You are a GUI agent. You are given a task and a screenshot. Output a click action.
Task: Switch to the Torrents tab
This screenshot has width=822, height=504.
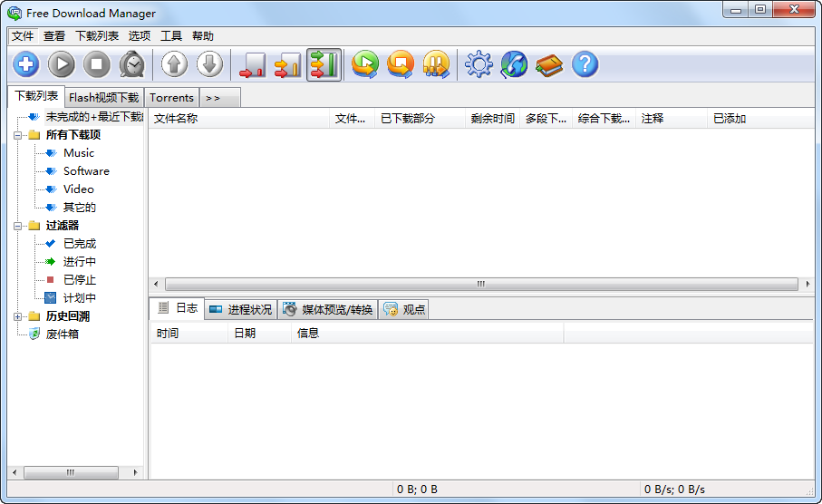click(x=171, y=98)
